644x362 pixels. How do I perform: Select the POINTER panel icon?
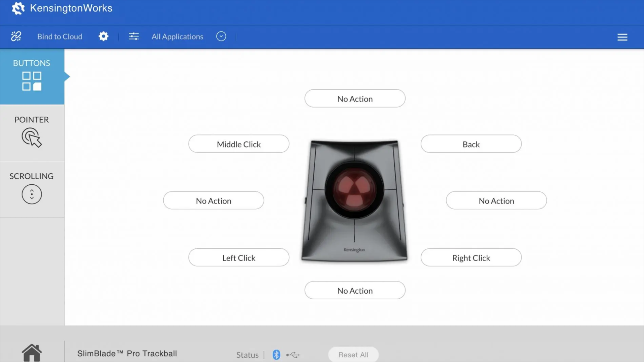coord(32,137)
